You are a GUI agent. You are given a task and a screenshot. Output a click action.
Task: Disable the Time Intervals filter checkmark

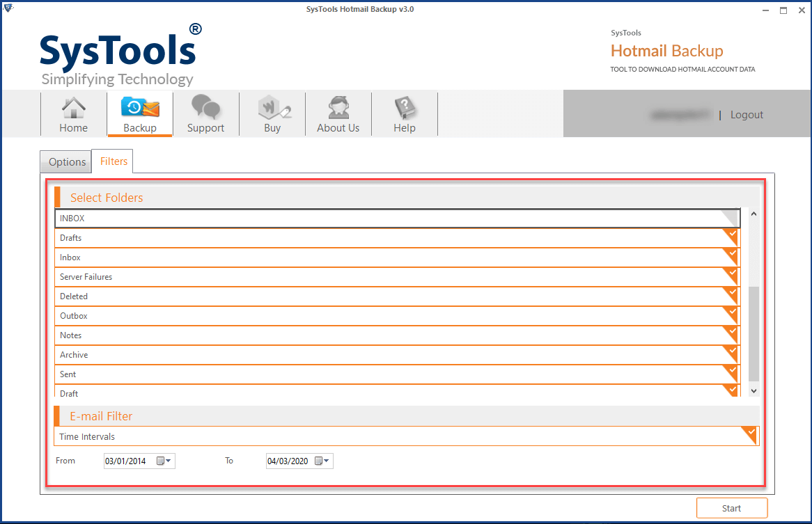point(750,434)
